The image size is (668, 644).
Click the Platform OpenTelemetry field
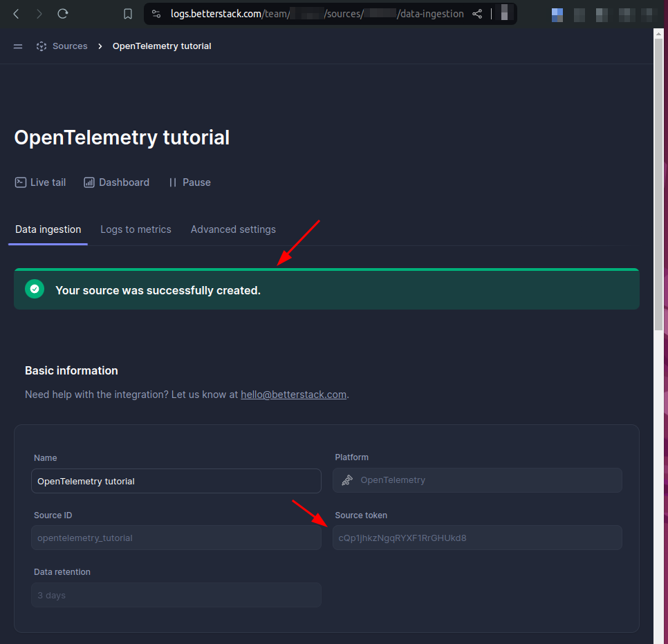click(477, 480)
